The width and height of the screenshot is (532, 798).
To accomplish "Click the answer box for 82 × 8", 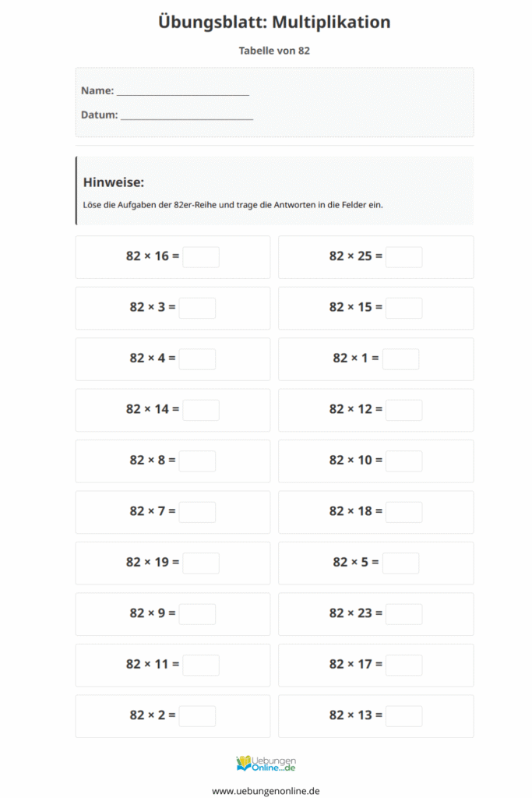I will (197, 461).
